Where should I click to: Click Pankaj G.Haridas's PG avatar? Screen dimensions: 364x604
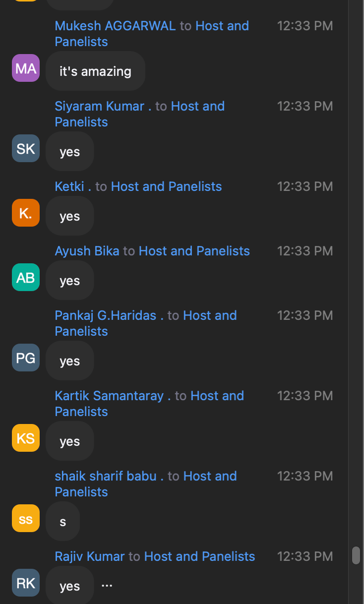25,358
